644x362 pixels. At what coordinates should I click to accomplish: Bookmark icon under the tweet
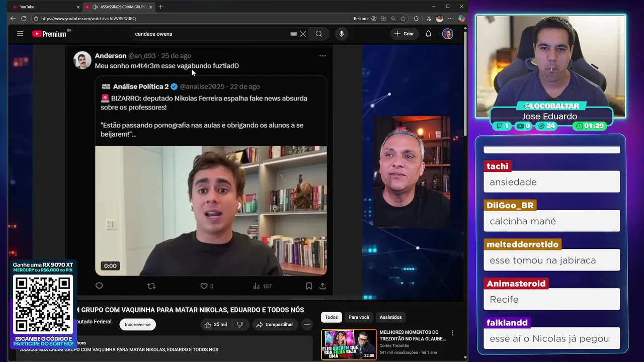309,286
